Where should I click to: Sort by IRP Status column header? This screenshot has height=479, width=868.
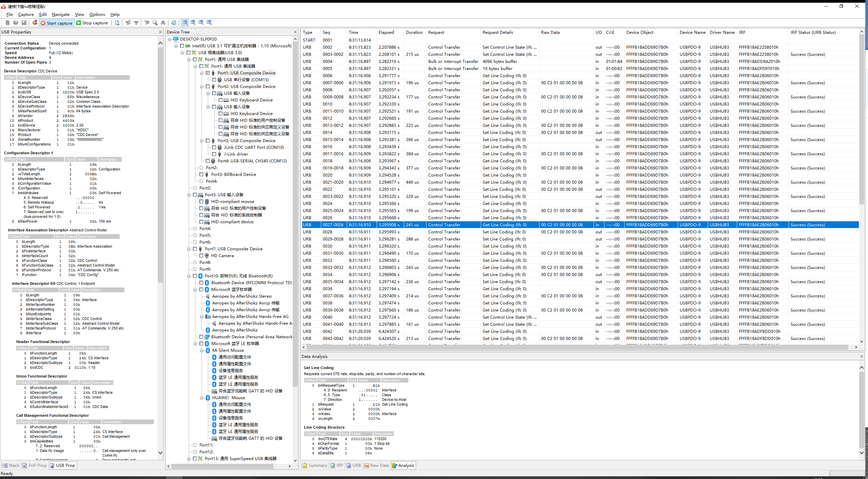[823, 32]
